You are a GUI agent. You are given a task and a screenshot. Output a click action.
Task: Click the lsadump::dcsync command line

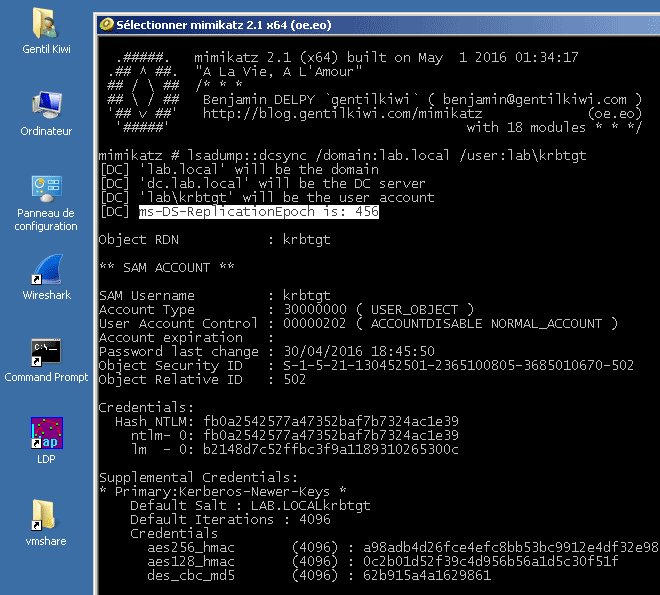342,156
